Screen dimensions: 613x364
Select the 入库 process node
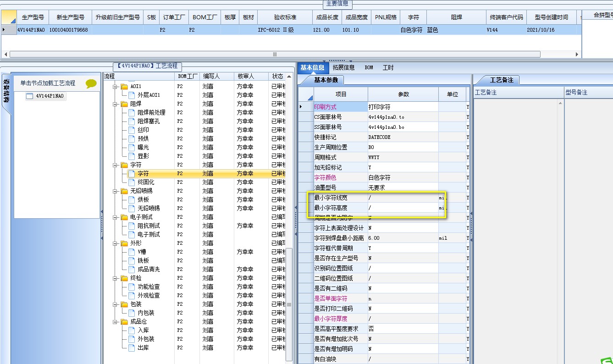click(x=143, y=331)
